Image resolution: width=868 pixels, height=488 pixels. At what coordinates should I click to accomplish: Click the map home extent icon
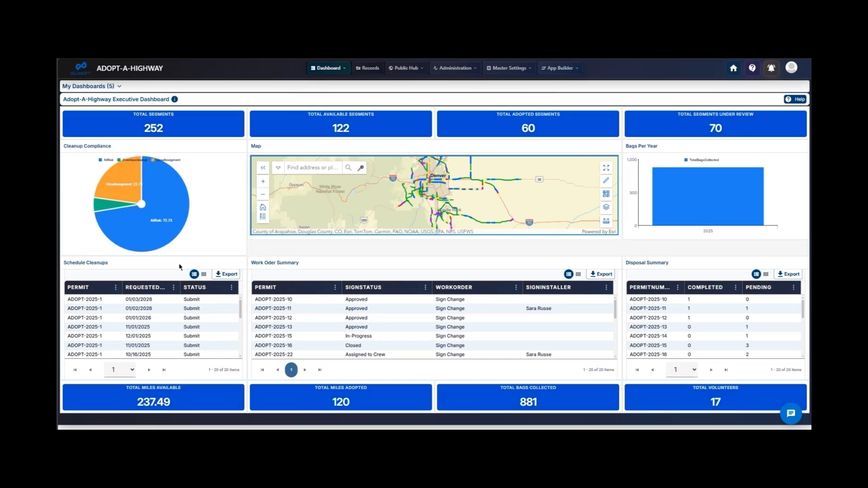263,207
